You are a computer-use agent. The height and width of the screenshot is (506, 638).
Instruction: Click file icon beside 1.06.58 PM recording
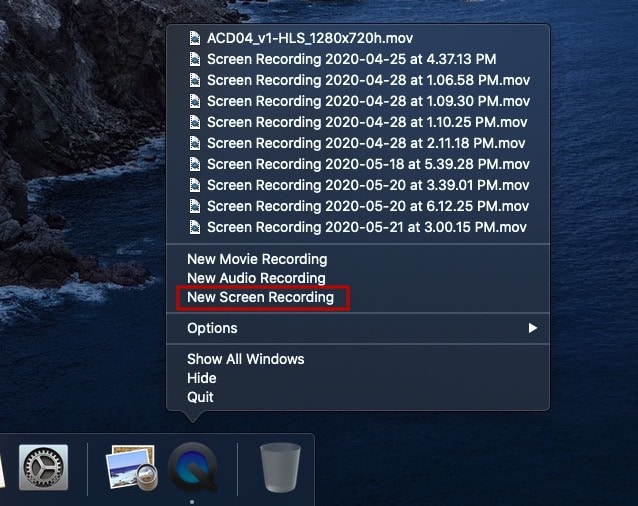[195, 80]
